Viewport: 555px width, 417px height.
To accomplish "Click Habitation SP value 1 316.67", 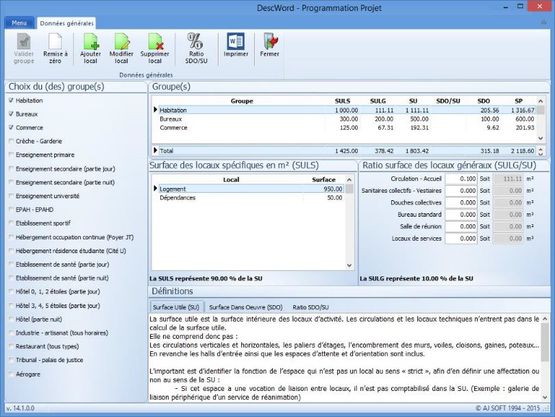I will [523, 110].
